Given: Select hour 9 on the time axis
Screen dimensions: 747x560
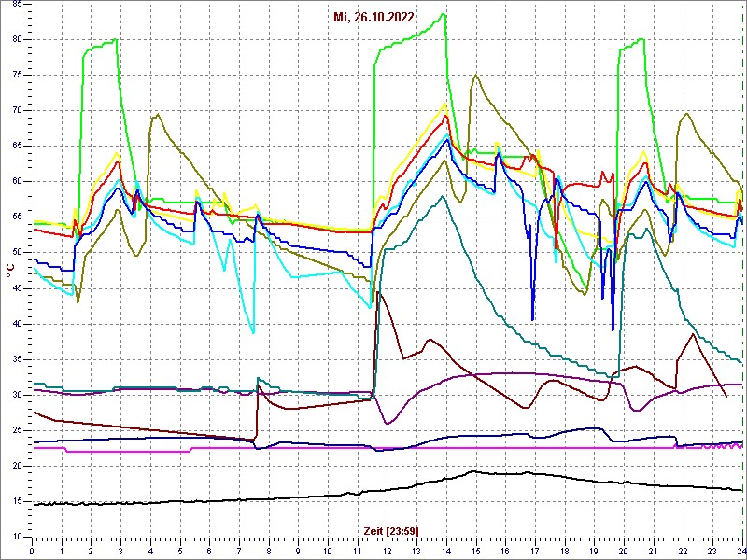Looking at the screenshot, I should pyautogui.click(x=298, y=551).
